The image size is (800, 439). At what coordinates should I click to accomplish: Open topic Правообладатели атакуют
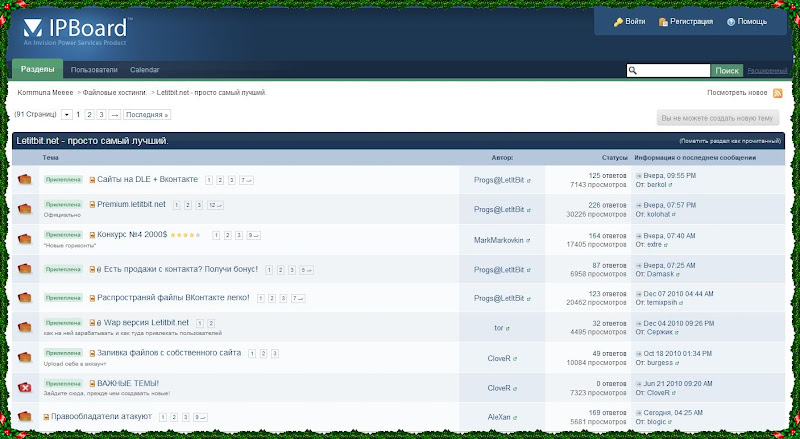tap(102, 417)
